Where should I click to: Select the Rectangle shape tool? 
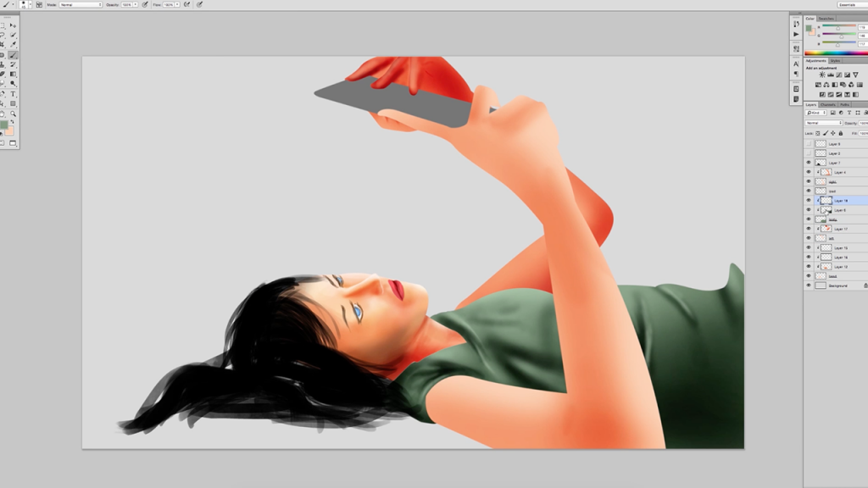tap(13, 103)
